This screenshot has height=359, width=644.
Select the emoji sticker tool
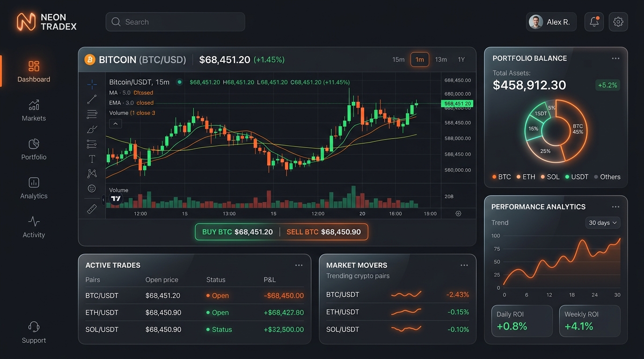point(92,188)
